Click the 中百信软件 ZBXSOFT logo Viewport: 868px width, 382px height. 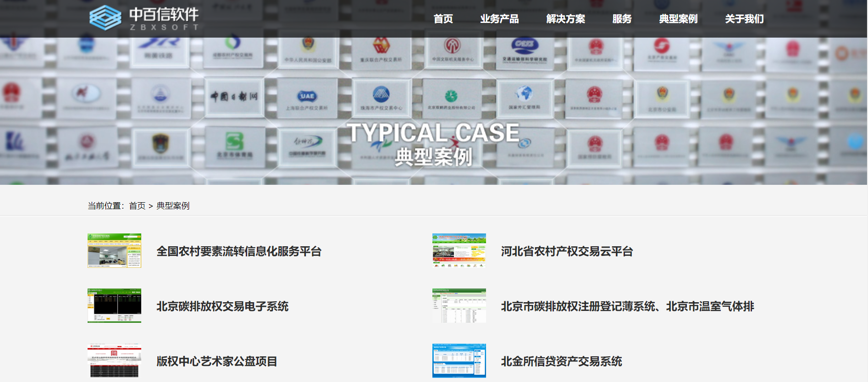pos(144,18)
